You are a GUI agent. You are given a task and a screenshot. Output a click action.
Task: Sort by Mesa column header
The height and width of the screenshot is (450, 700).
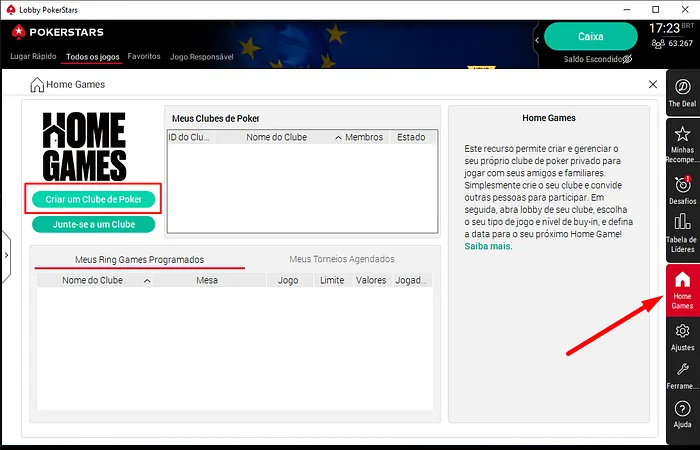click(x=207, y=280)
